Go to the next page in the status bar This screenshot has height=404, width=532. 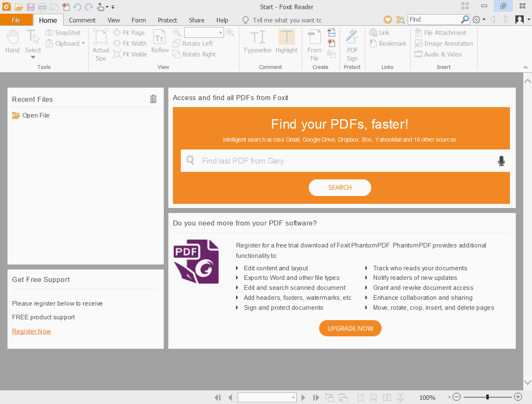303,397
